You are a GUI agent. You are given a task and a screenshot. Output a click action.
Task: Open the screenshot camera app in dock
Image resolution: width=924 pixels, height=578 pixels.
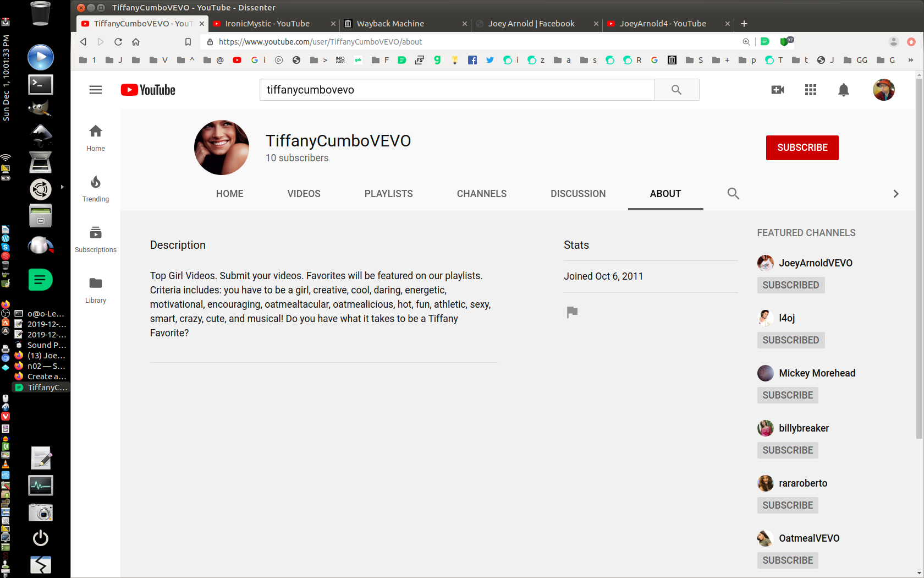click(x=41, y=512)
